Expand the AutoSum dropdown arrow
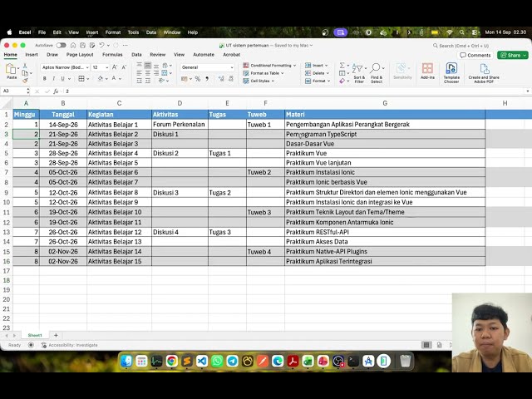Viewport: 532px width, 399px height. (x=348, y=65)
